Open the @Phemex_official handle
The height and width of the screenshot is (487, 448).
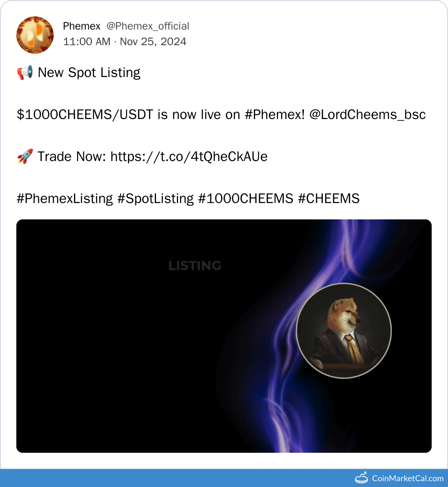(x=148, y=26)
